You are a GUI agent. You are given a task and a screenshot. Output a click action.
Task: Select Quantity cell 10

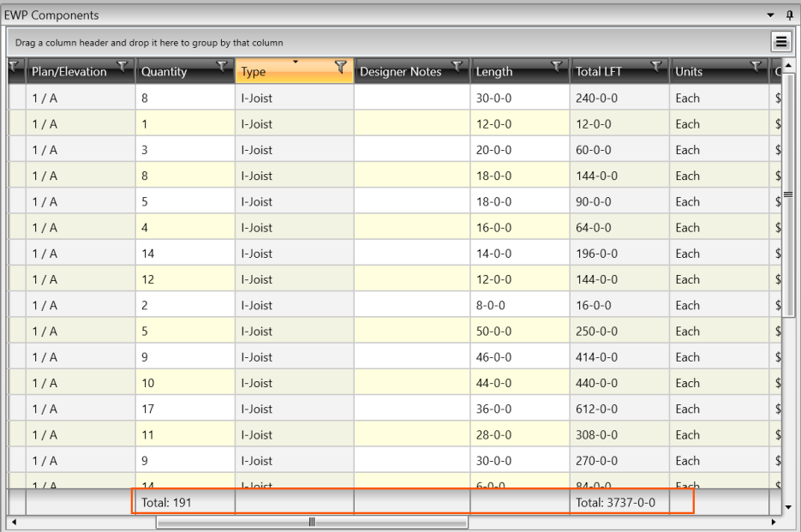click(x=185, y=383)
